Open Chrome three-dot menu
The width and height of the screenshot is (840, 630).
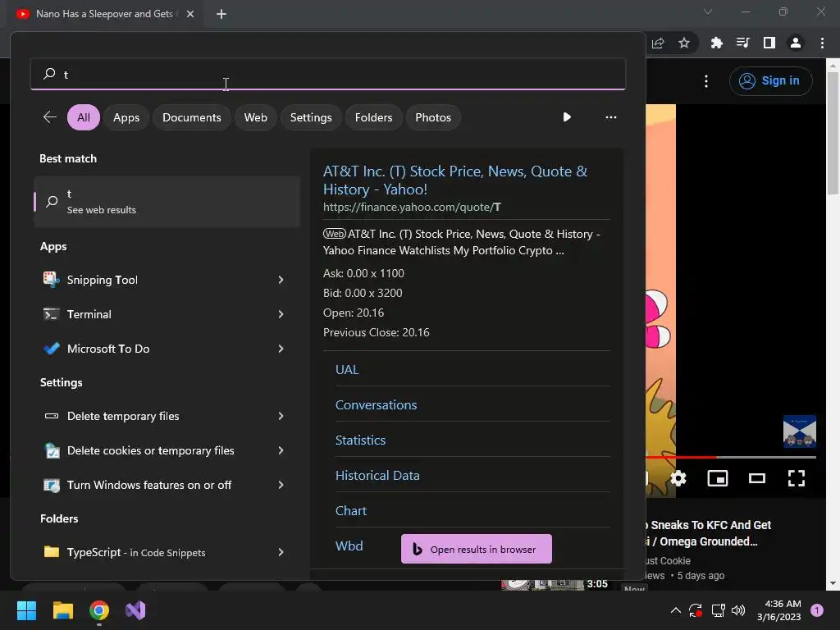(x=822, y=43)
